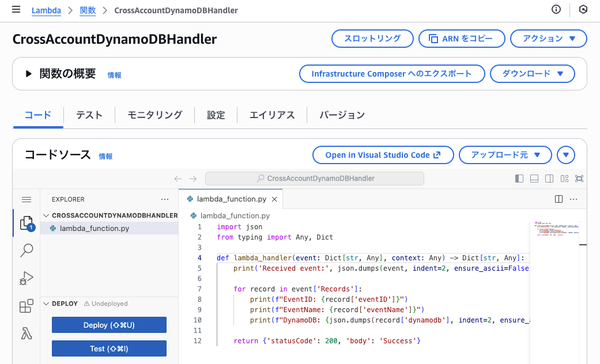The width and height of the screenshot is (600, 364).
Task: Open the Lambda breadcrumb link
Action: coord(46,10)
